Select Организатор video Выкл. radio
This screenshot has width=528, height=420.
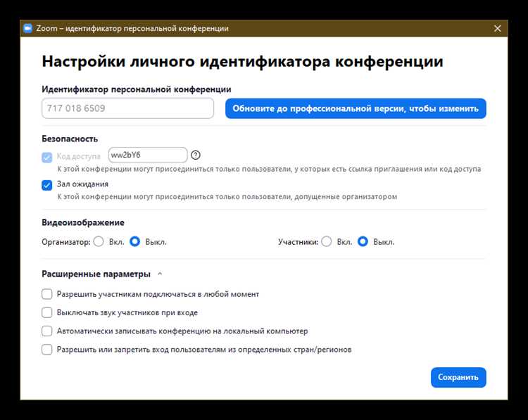[x=134, y=241]
